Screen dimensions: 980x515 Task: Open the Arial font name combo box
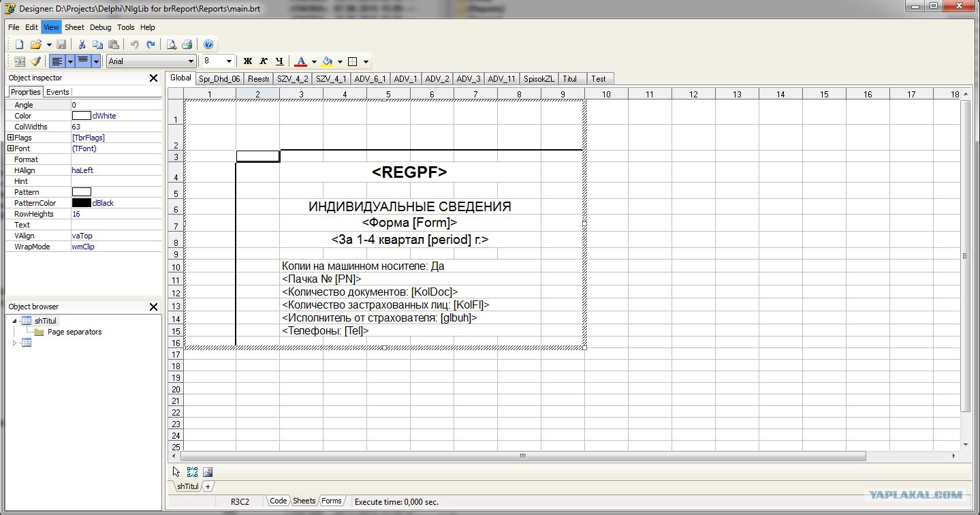(x=151, y=61)
